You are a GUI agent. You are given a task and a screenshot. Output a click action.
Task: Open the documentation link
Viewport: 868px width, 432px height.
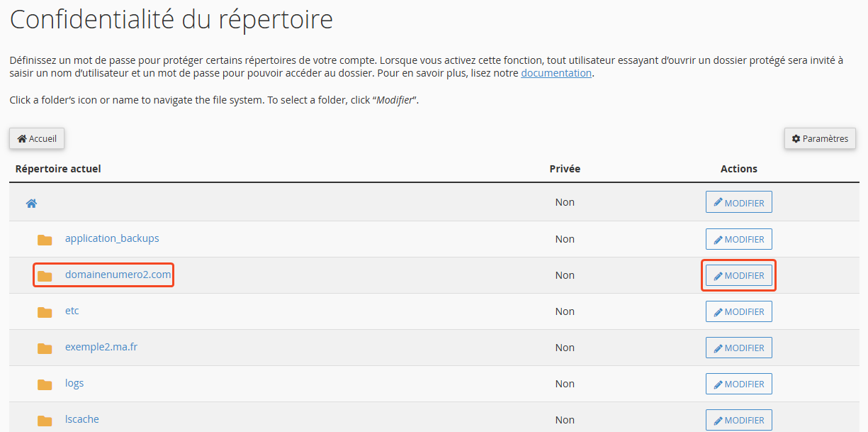pos(556,73)
